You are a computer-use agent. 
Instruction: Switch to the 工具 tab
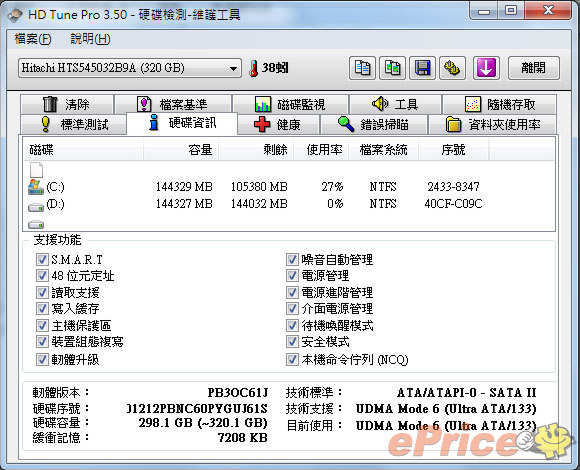click(395, 104)
